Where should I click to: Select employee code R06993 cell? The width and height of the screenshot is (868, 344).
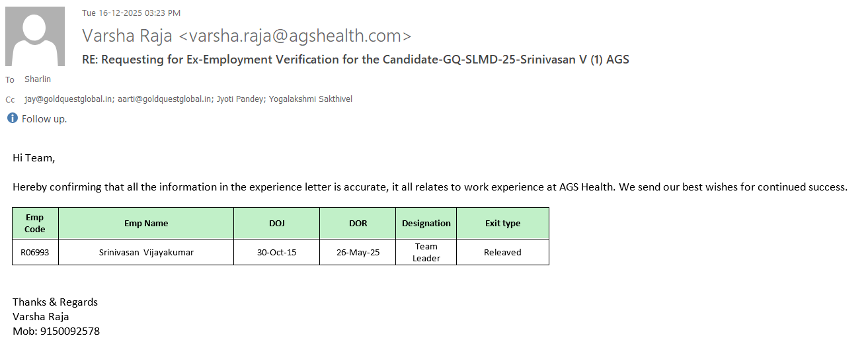click(x=35, y=252)
